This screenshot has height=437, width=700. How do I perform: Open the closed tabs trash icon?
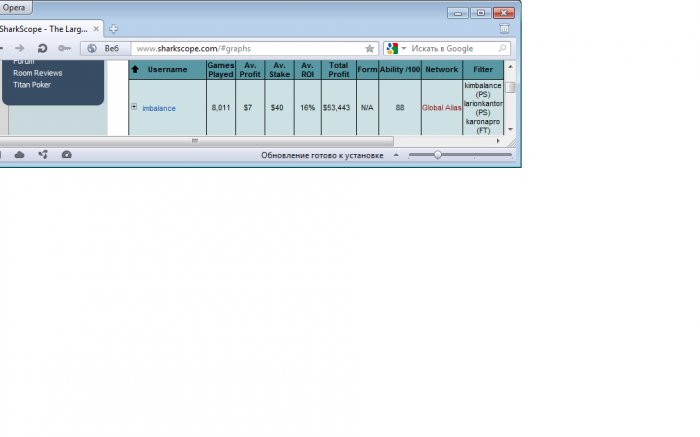tap(504, 29)
